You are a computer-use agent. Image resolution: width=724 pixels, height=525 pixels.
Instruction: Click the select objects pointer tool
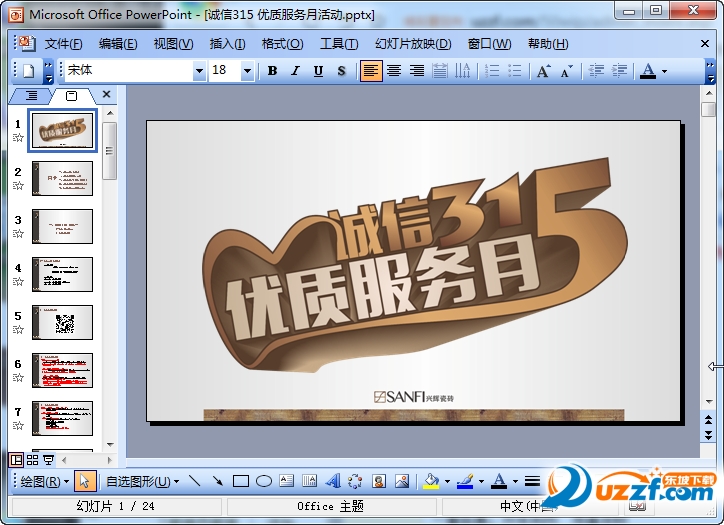[x=86, y=481]
